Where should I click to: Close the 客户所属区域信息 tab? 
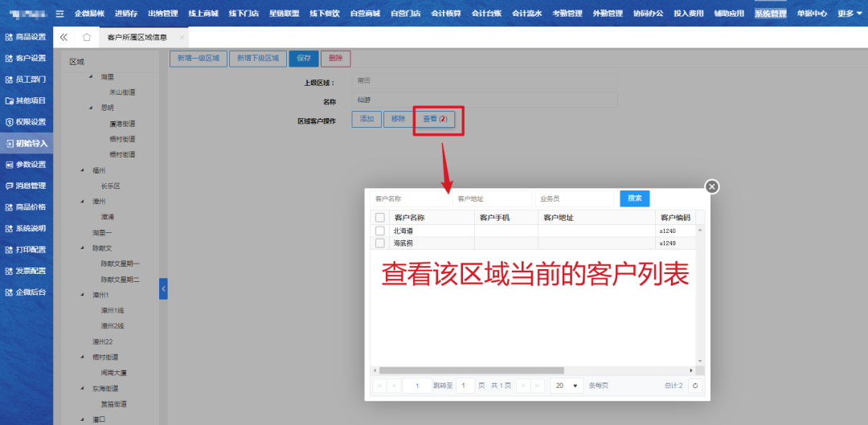pyautogui.click(x=182, y=38)
